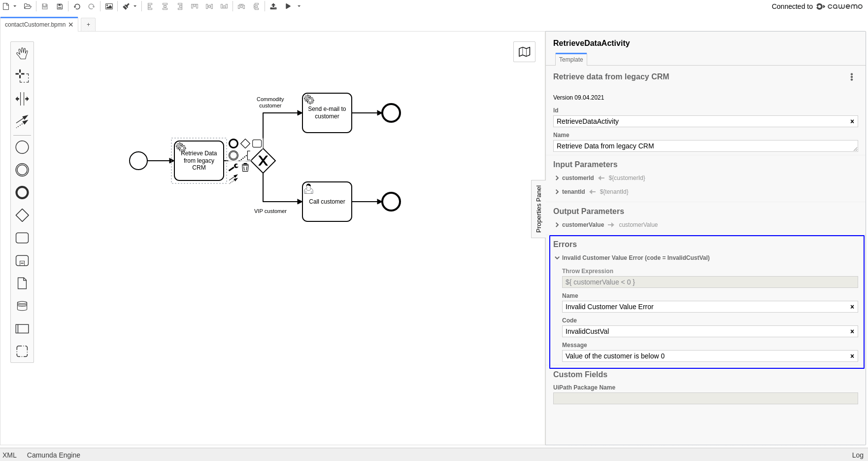Create an expanded subprocess from the palette
Viewport: 868px width, 461px height.
(22, 261)
